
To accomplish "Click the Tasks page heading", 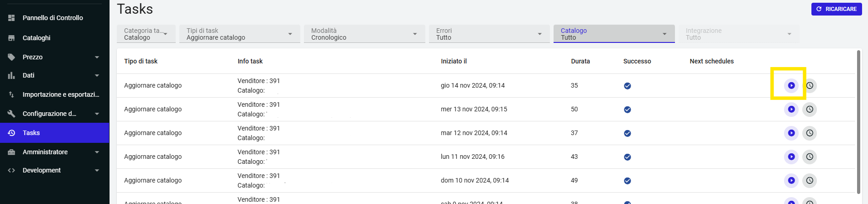I will pos(135,9).
